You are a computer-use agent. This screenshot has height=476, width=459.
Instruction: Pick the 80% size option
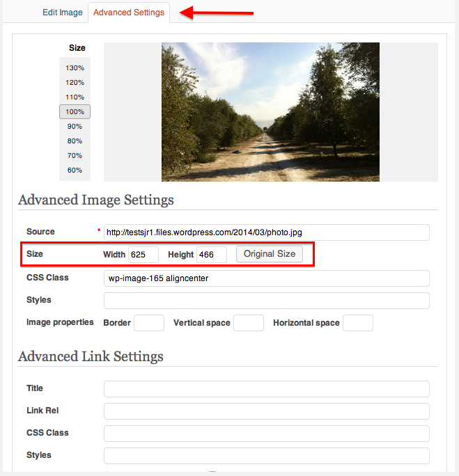click(x=75, y=141)
